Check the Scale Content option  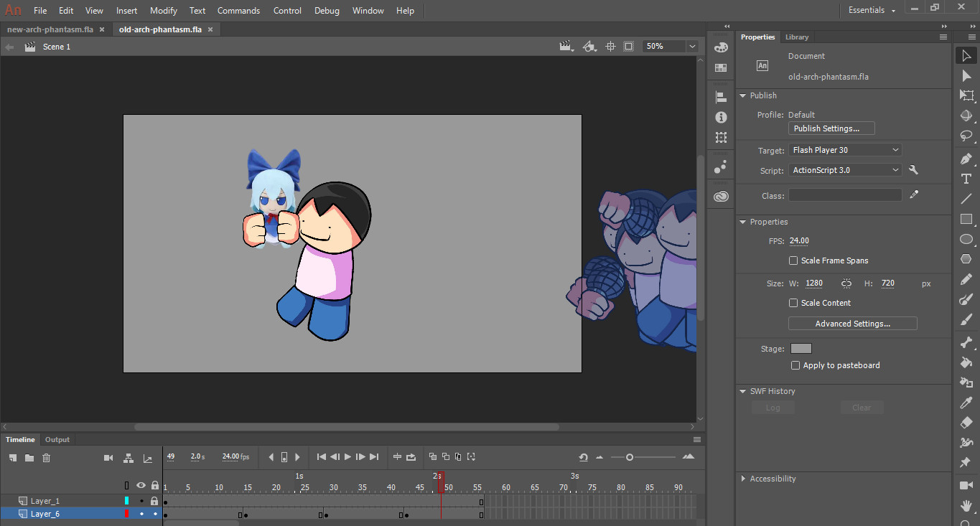(793, 303)
